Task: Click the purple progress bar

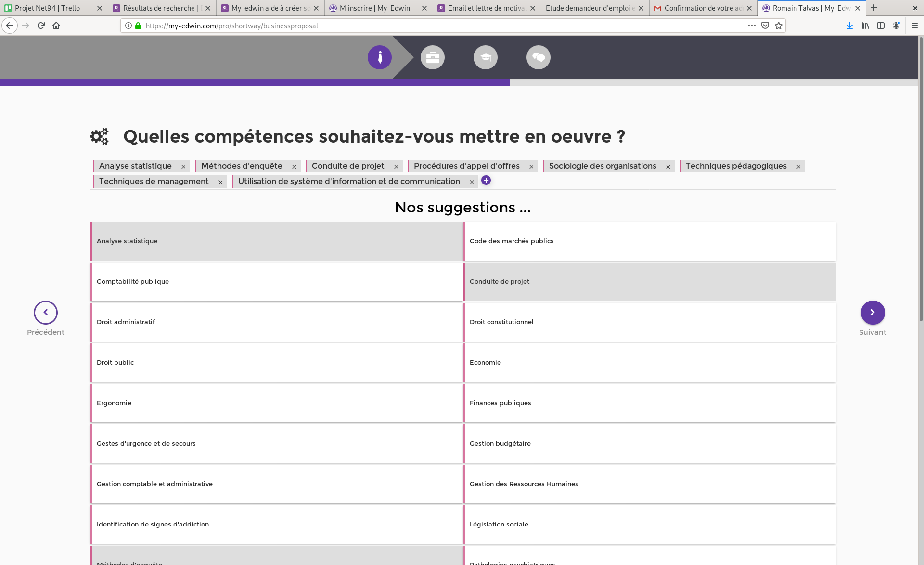Action: [x=255, y=83]
